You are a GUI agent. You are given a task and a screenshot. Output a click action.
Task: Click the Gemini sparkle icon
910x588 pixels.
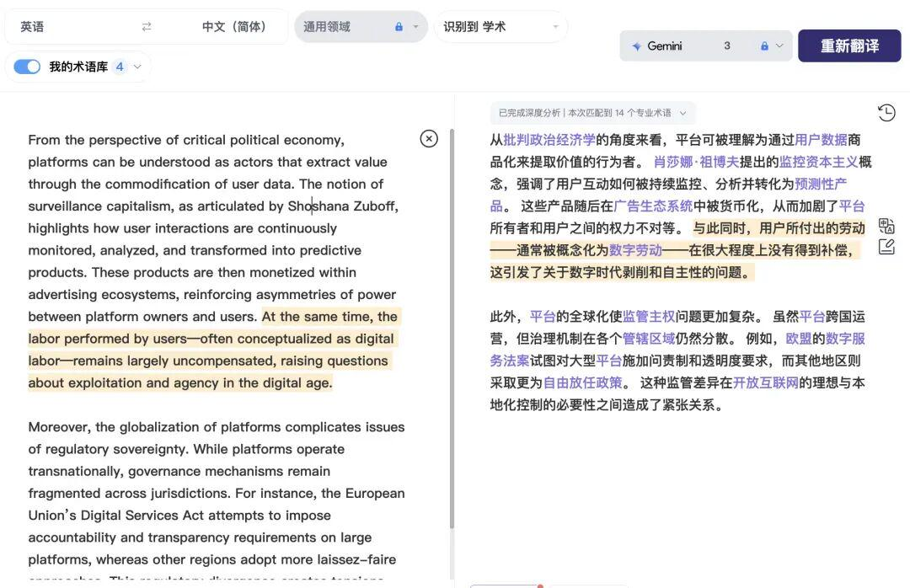pyautogui.click(x=637, y=45)
